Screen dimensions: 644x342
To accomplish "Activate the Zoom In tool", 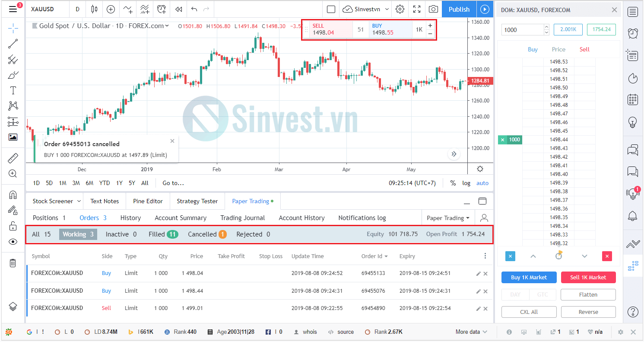I will (13, 174).
